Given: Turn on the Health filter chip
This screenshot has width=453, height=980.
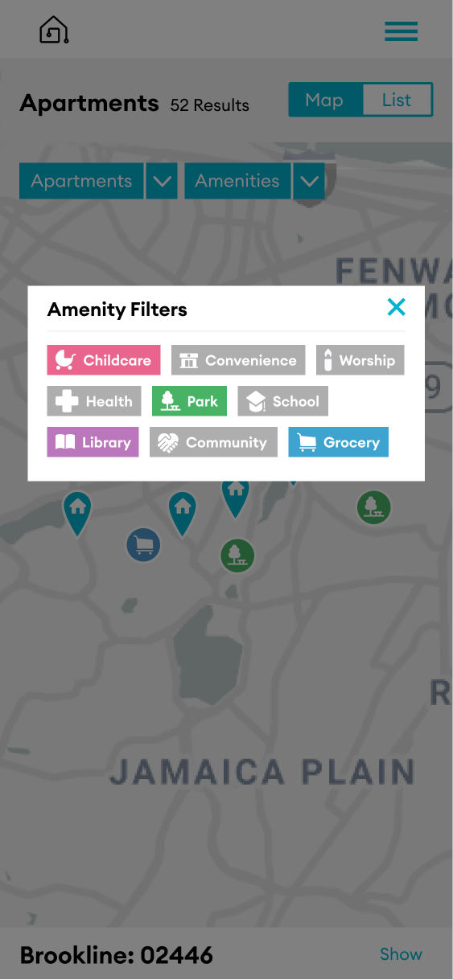Looking at the screenshot, I should click(94, 401).
